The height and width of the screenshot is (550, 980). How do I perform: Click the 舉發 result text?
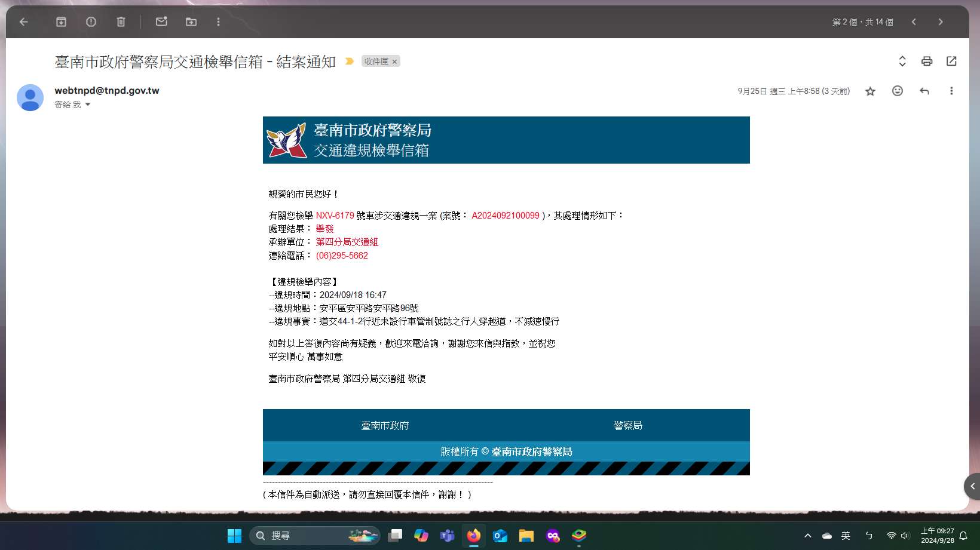tap(324, 229)
